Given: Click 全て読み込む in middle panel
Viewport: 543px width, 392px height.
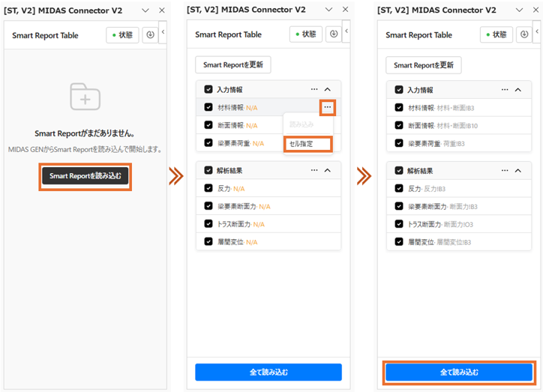Looking at the screenshot, I should tap(268, 373).
